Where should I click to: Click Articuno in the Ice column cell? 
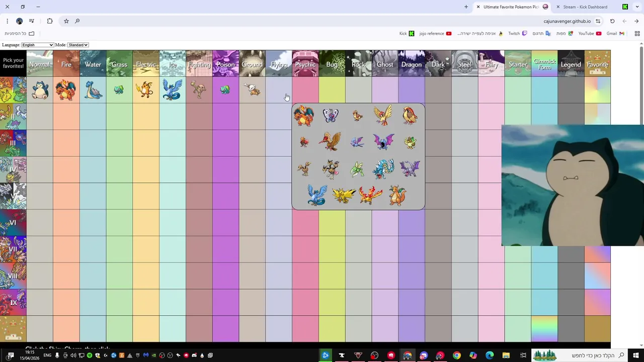(x=173, y=90)
